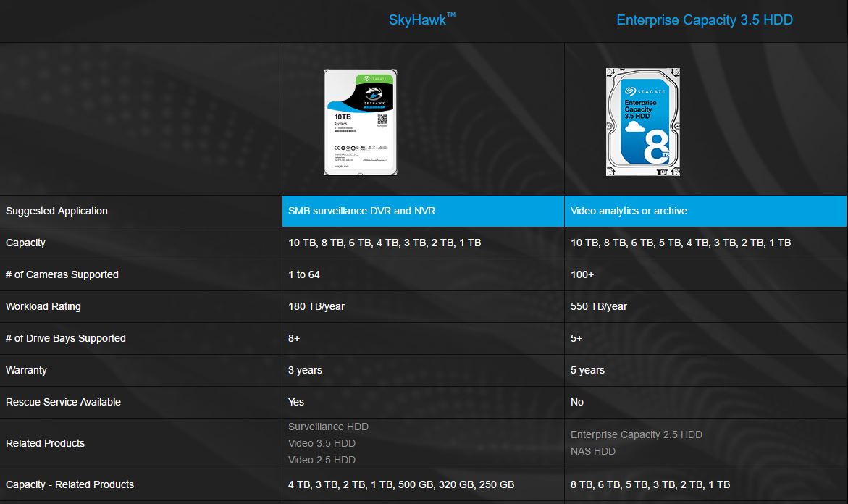This screenshot has height=504, width=848.
Task: Click the '# of Drive Bays Supported' label
Action: [x=65, y=338]
